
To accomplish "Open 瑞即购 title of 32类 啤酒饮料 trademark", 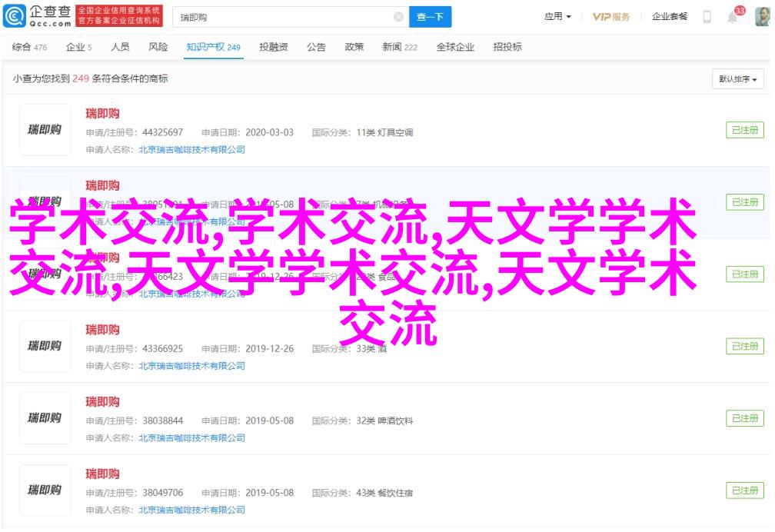I will [102, 402].
